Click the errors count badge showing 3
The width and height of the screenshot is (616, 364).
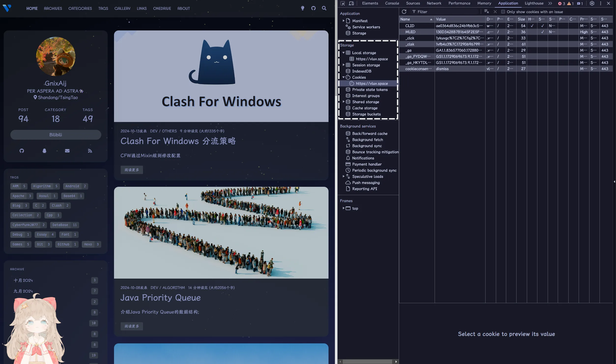561,3
